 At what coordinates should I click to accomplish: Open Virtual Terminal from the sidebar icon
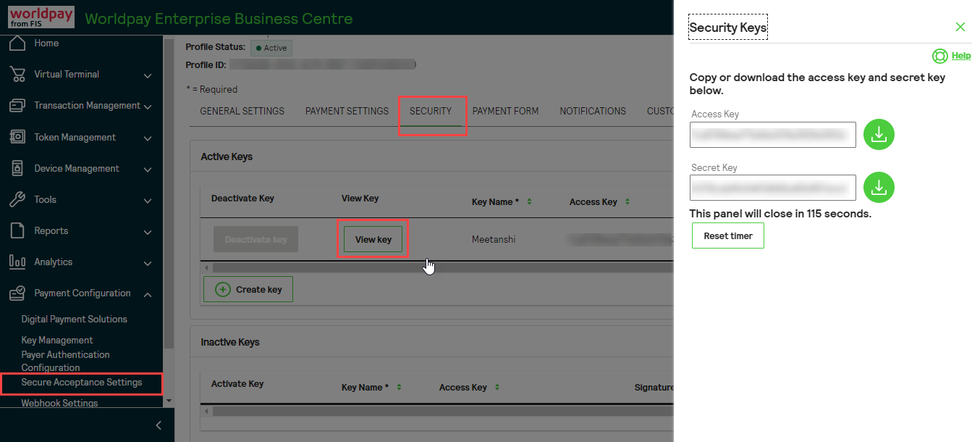click(16, 74)
